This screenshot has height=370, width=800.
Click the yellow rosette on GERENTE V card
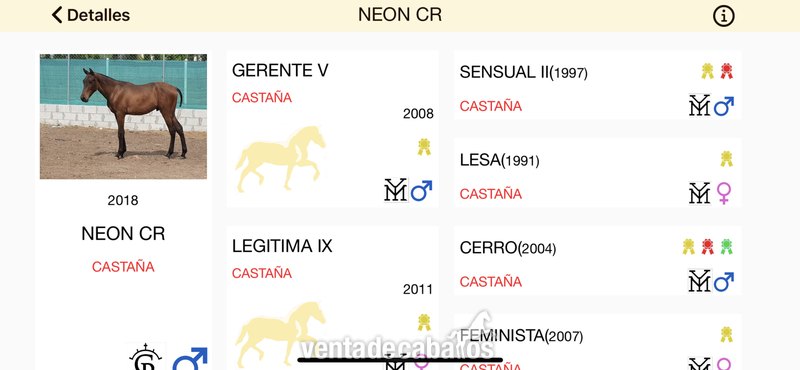(424, 147)
